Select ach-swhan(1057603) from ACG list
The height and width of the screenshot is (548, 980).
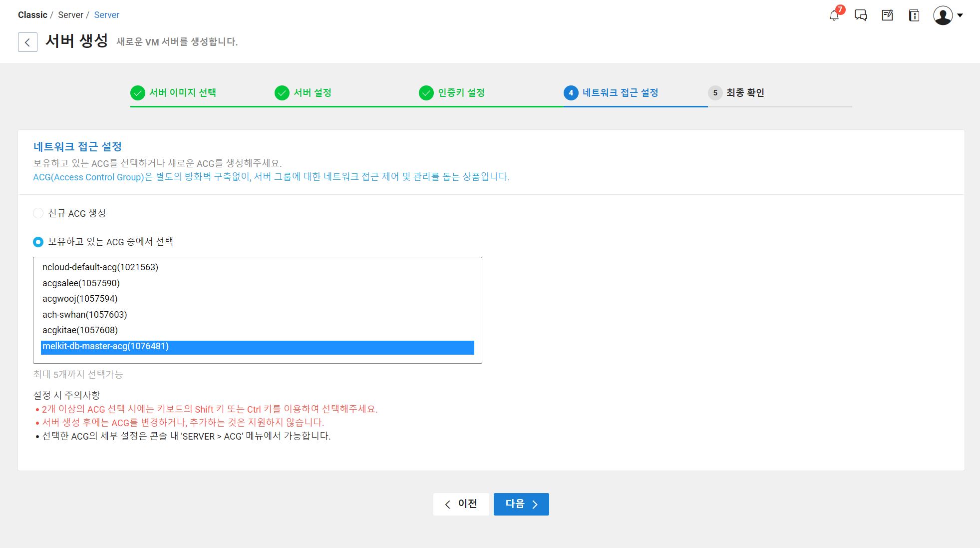click(x=84, y=315)
